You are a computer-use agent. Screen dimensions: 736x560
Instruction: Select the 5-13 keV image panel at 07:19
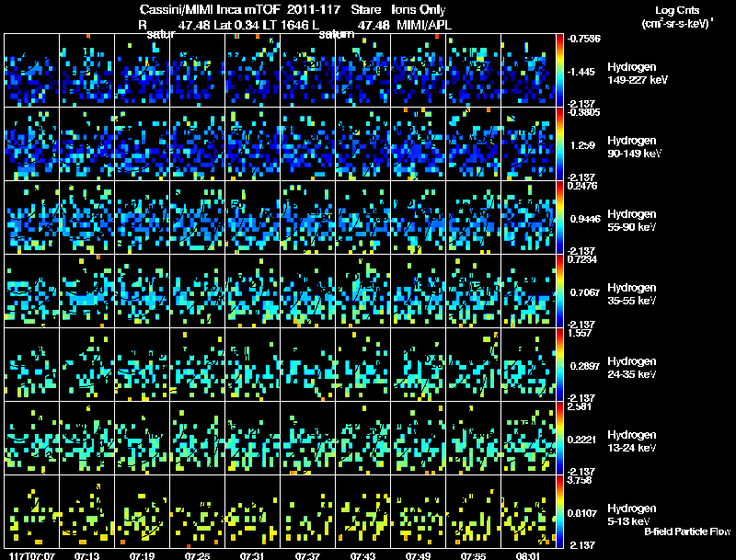[x=143, y=512]
